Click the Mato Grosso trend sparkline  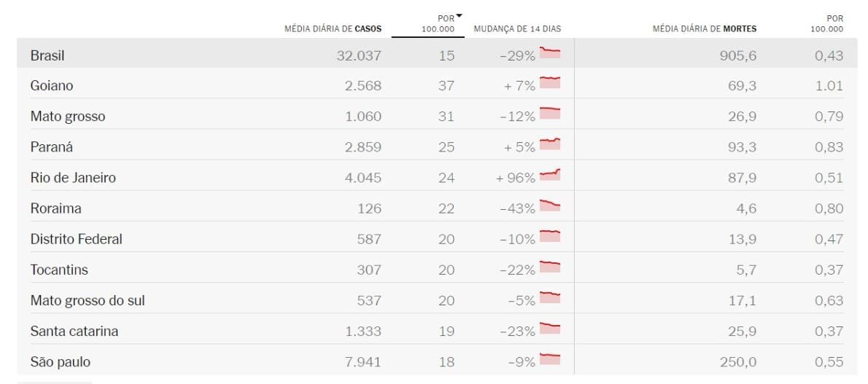[550, 114]
